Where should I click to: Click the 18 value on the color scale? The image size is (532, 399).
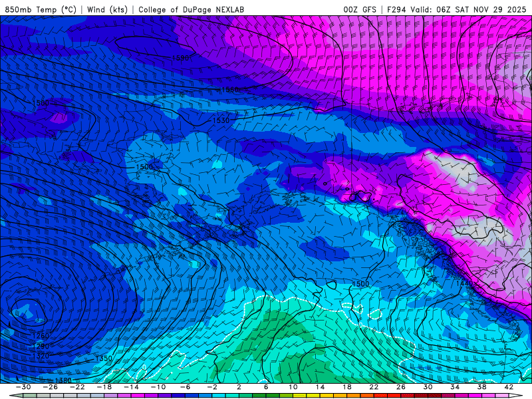point(346,387)
